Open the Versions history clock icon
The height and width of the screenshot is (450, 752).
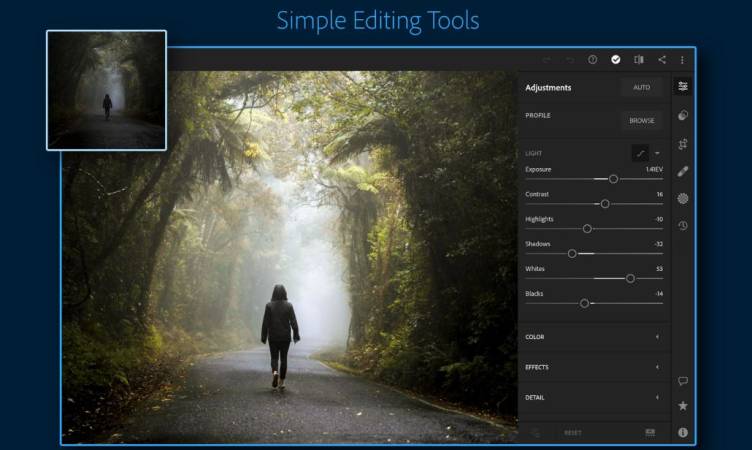pyautogui.click(x=683, y=226)
